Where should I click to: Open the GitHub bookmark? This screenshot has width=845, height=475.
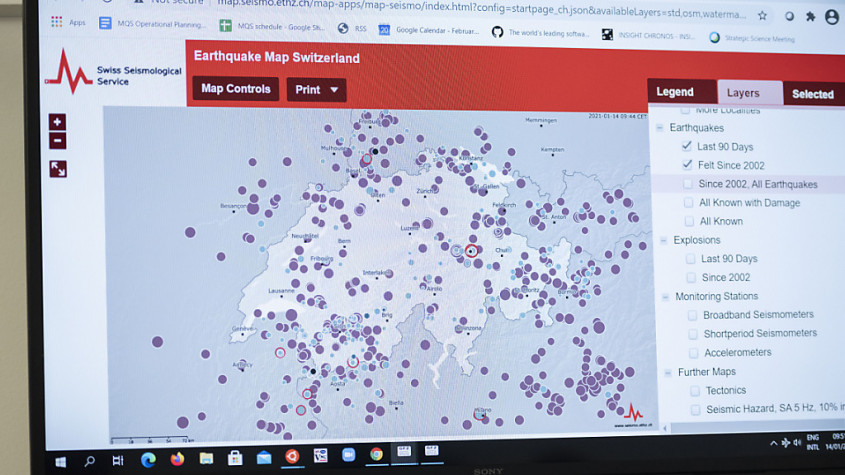[541, 33]
